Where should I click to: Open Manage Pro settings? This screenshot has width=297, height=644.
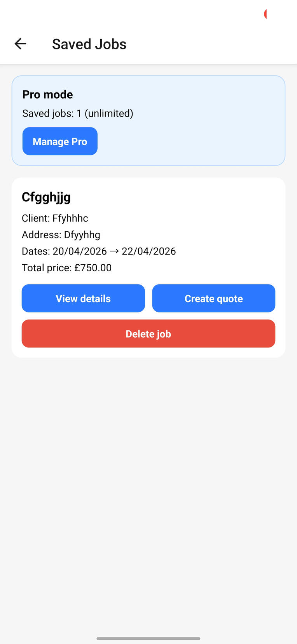click(60, 141)
